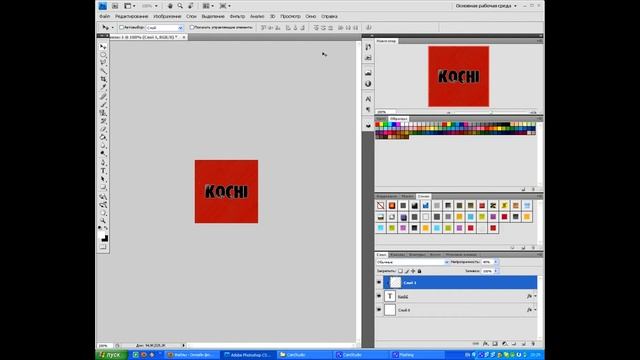Open the Заливка fill dropdown arrow

tap(496, 271)
